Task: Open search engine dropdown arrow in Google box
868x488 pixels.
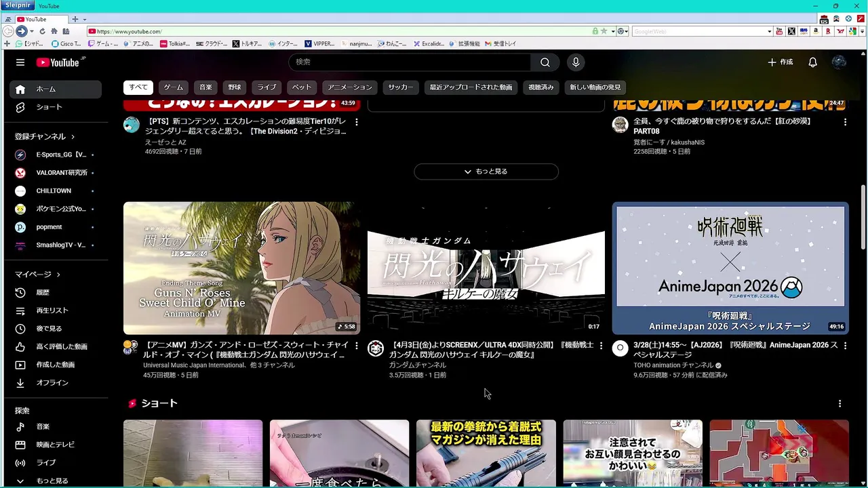Action: (x=769, y=31)
